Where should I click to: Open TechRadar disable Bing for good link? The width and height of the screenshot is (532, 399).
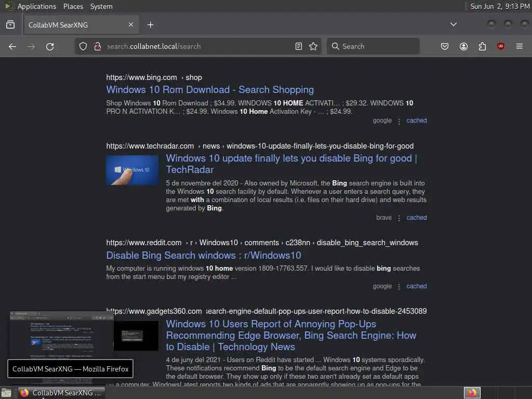click(292, 164)
